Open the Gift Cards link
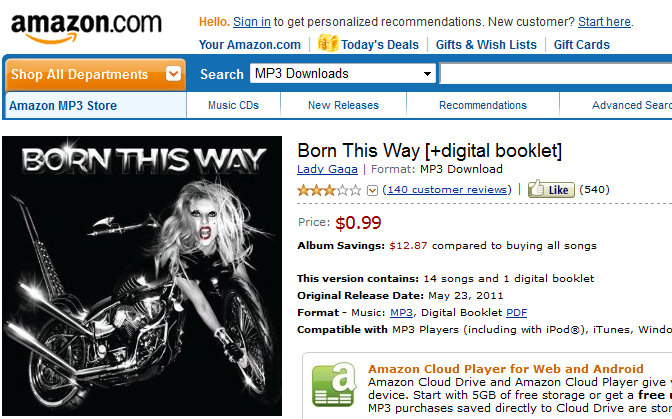Image resolution: width=672 pixels, height=419 pixels. pyautogui.click(x=582, y=45)
